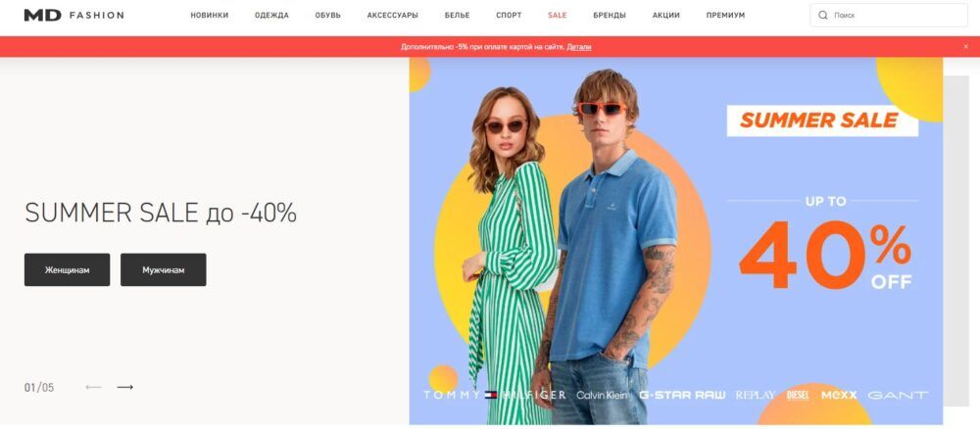Open the НОВИНКИ menu
This screenshot has width=980, height=429.
click(210, 15)
